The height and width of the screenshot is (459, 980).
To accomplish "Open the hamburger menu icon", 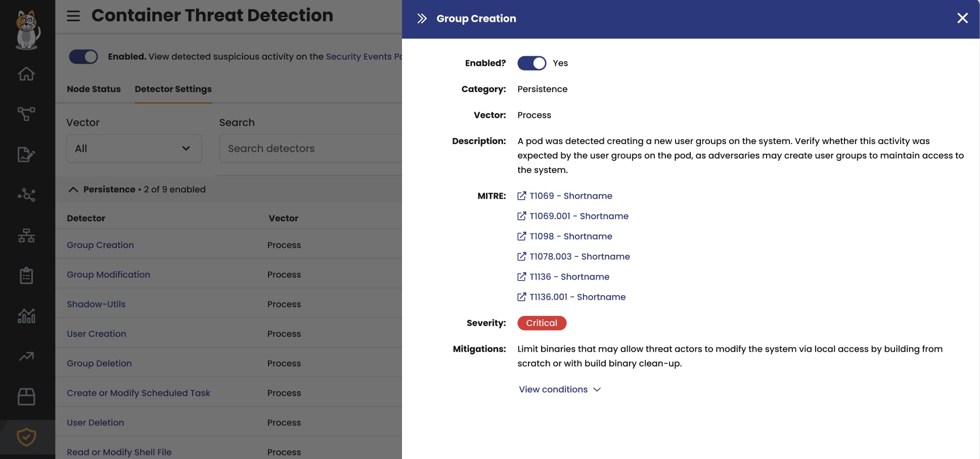I will pos(73,16).
